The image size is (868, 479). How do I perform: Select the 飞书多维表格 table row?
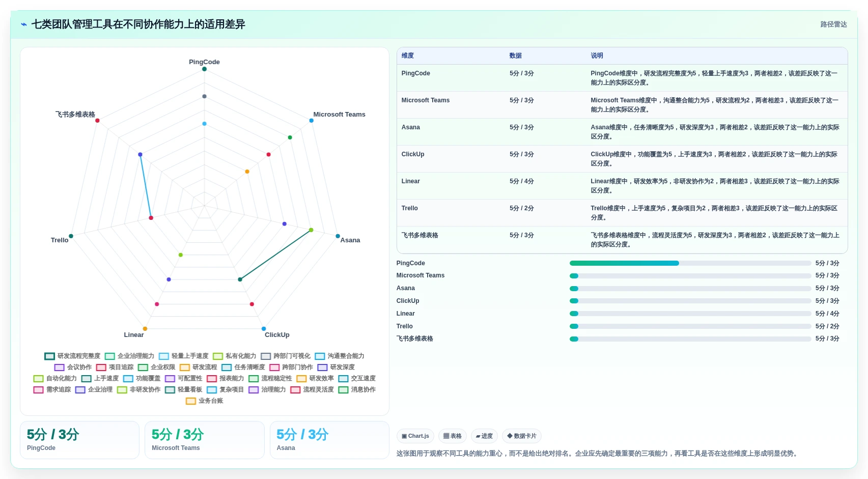[622, 240]
